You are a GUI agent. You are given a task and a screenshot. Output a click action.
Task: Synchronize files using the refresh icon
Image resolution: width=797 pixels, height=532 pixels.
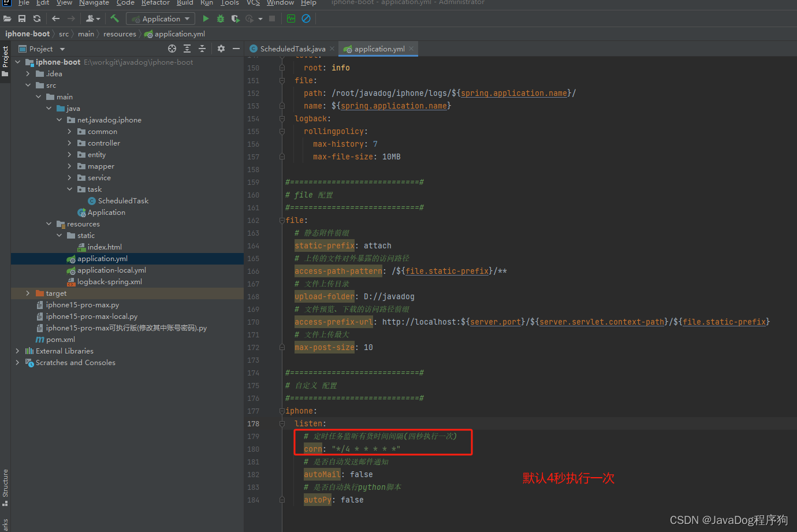point(36,18)
